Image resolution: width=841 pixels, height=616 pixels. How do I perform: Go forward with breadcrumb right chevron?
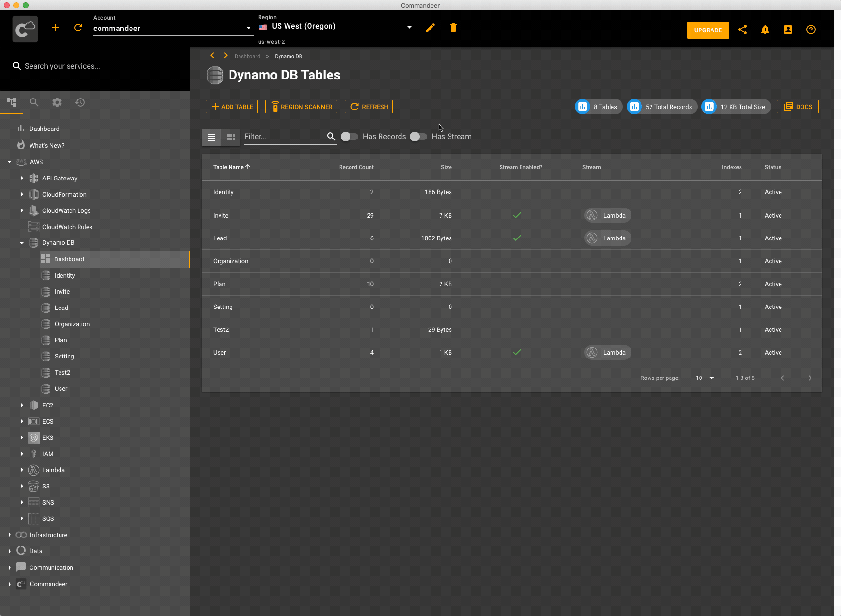226,56
